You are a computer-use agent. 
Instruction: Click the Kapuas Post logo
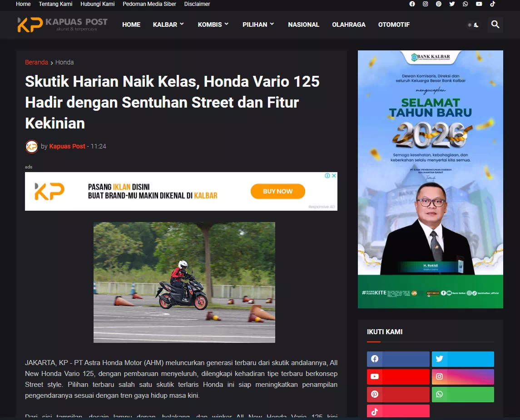(x=62, y=25)
